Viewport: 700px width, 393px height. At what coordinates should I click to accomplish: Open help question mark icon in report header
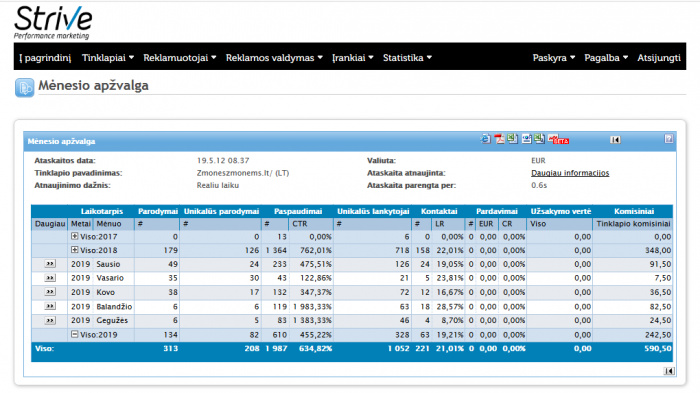(x=668, y=139)
